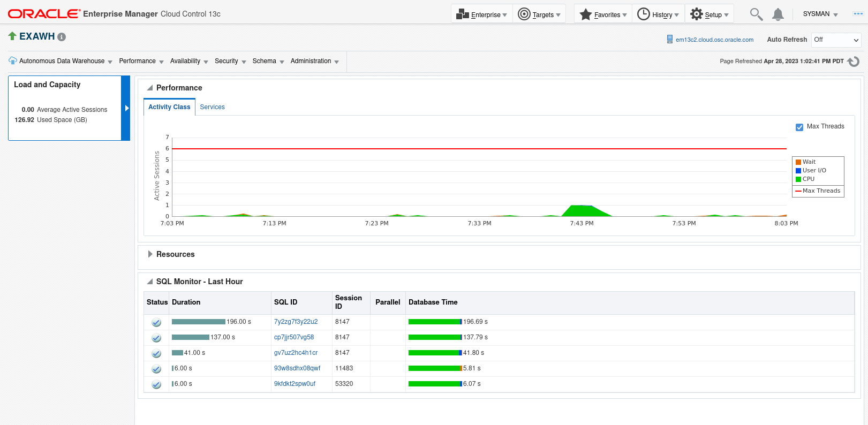Click status icon for gv7uz2hc4h1cr row
The image size is (868, 425).
click(156, 353)
